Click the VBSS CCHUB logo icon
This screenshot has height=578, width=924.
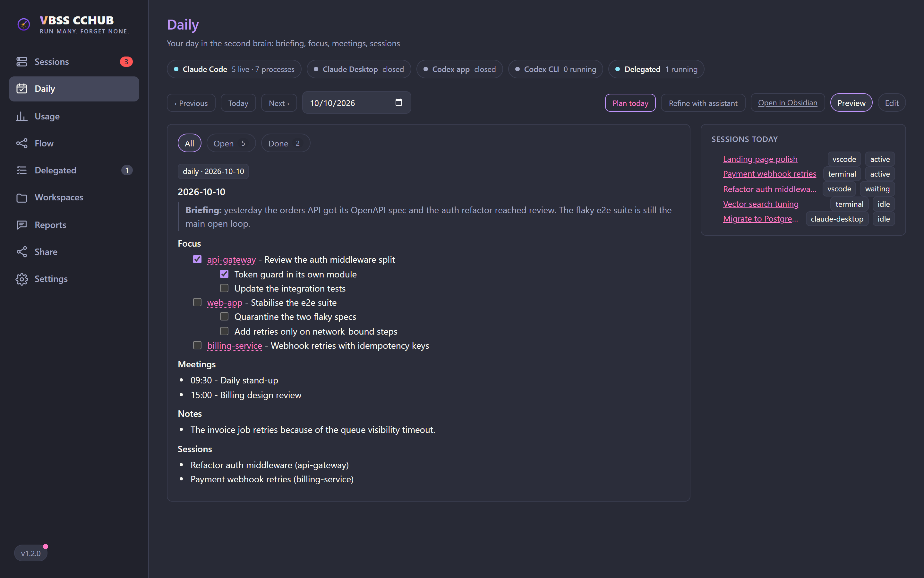coord(24,24)
